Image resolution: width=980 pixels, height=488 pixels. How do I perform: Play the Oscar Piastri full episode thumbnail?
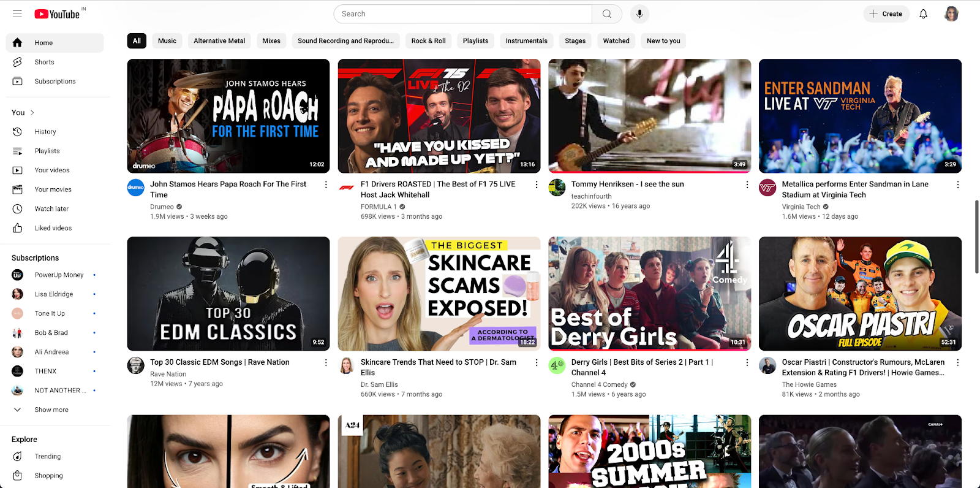click(x=860, y=294)
